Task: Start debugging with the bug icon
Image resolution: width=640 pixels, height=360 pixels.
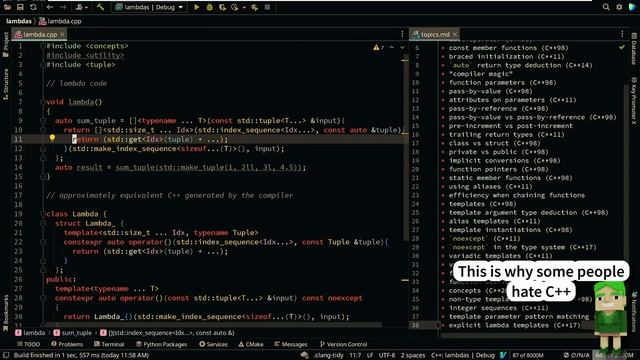Action: pyautogui.click(x=209, y=7)
